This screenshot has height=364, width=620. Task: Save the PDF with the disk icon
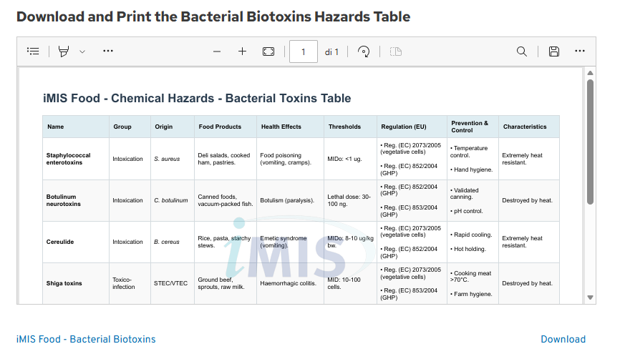click(x=553, y=51)
